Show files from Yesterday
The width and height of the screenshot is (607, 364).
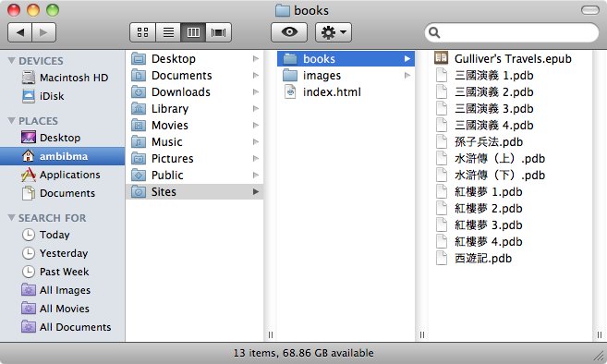[x=62, y=253]
